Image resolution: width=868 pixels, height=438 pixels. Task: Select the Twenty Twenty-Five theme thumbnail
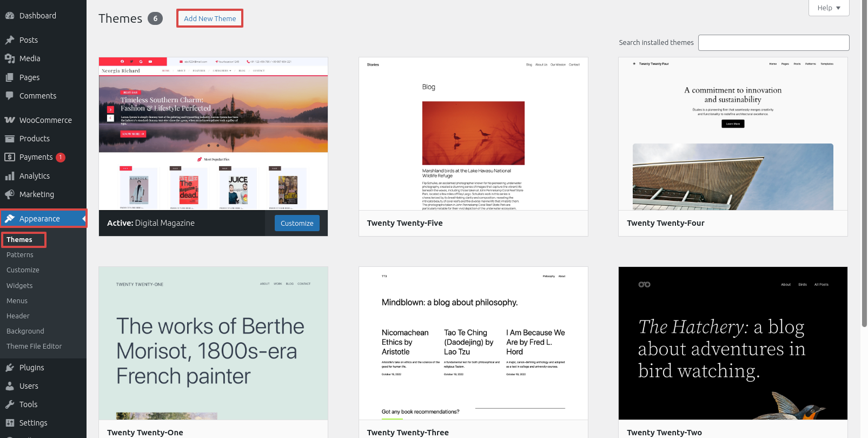click(x=473, y=134)
